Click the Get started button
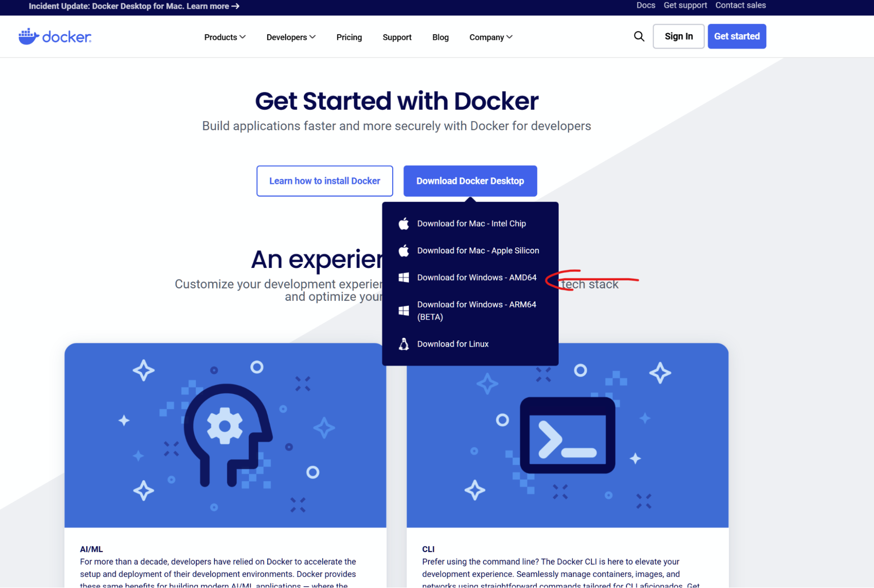The width and height of the screenshot is (874, 588). (x=737, y=36)
